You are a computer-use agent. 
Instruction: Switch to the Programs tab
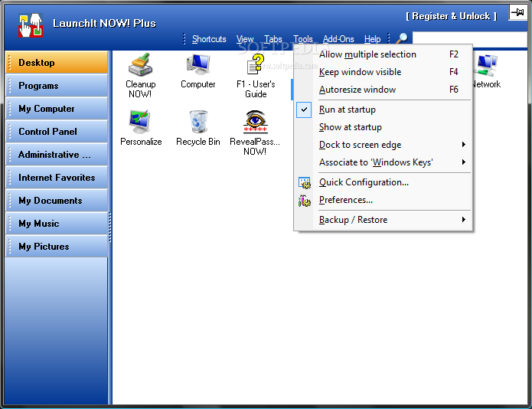(57, 86)
